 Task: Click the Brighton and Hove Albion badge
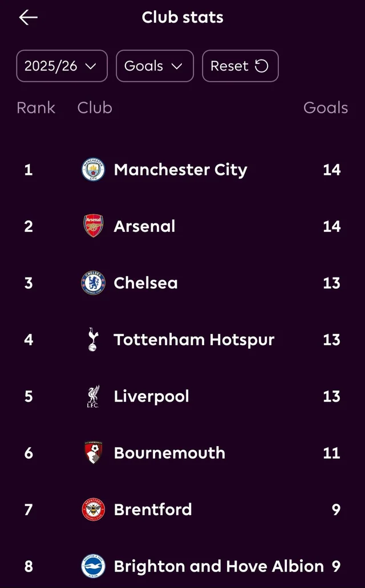[x=93, y=566]
